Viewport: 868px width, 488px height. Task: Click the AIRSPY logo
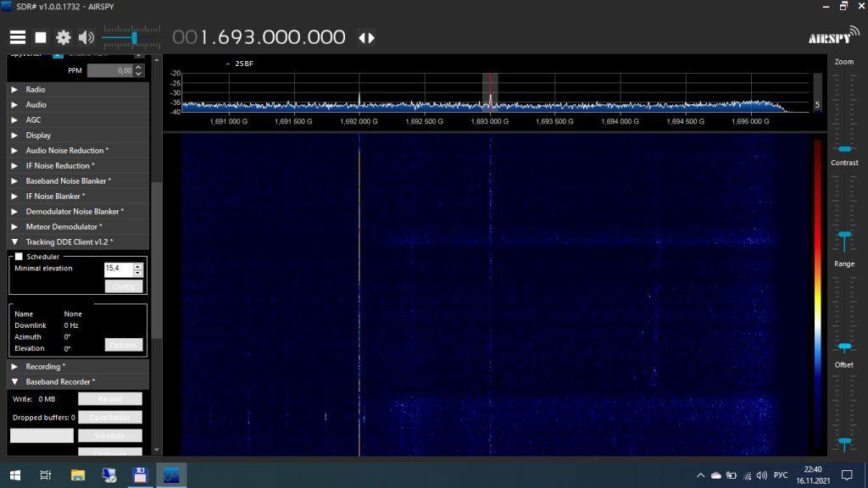pos(833,36)
